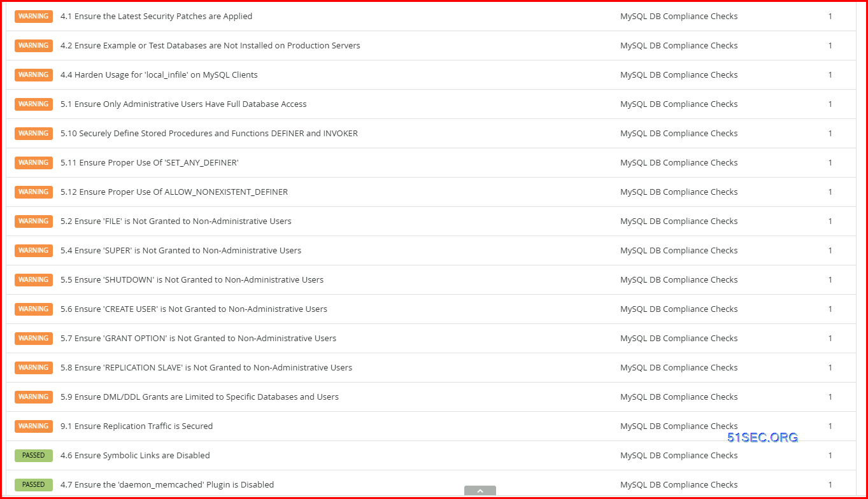Click count '1' in the 4.1 row
This screenshot has height=499, width=868.
[830, 17]
